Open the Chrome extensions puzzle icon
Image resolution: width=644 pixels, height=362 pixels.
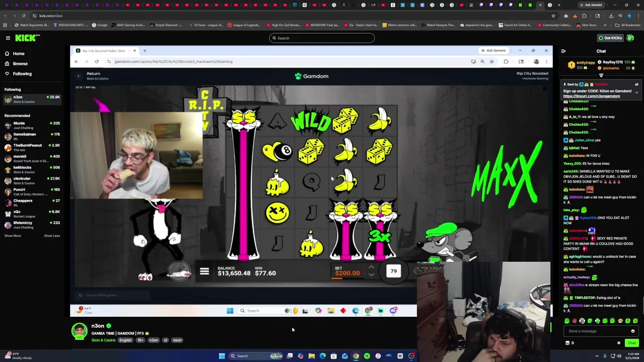point(584,16)
